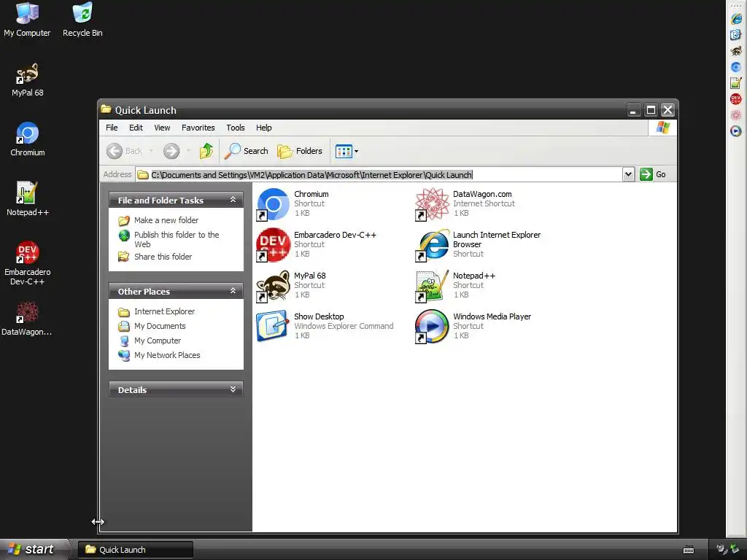
Task: Select MyPal 68 shortcut in folder window
Action: 292,286
